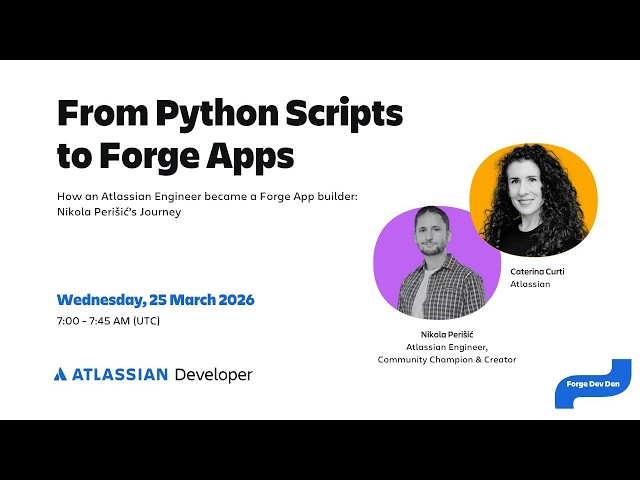Click the time '7:00 - 7:45 AM (UTC)'
The width and height of the screenshot is (640, 480).
pos(109,321)
